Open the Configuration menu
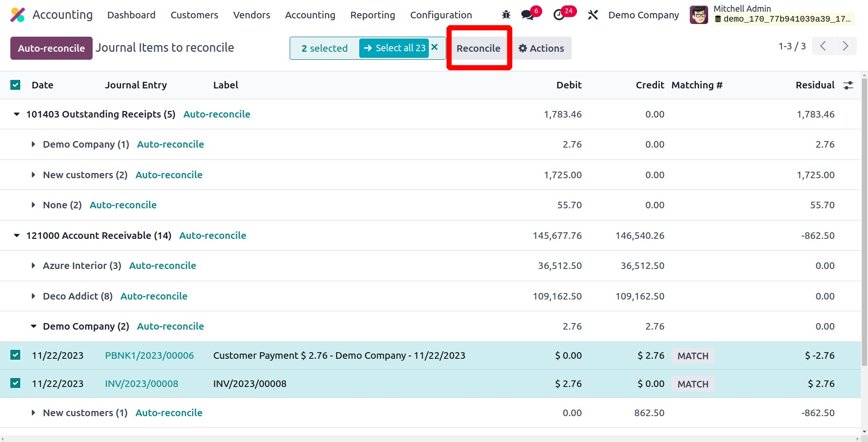 pyautogui.click(x=441, y=15)
